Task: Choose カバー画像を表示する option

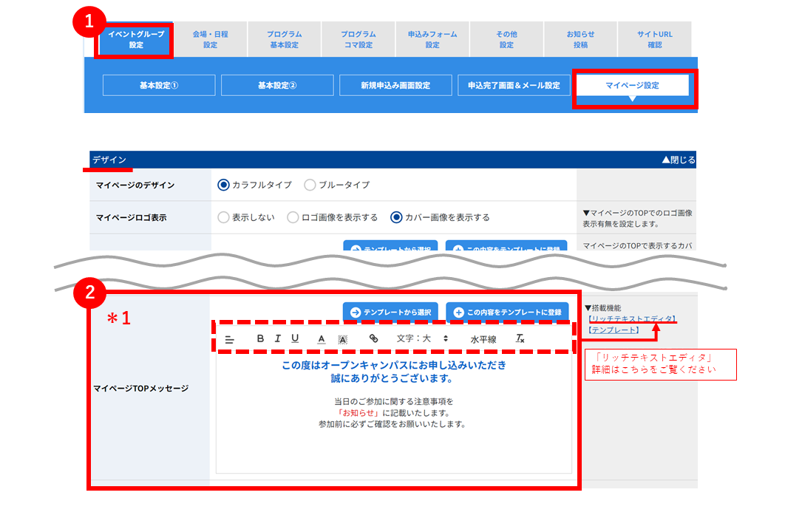Action: [x=396, y=217]
